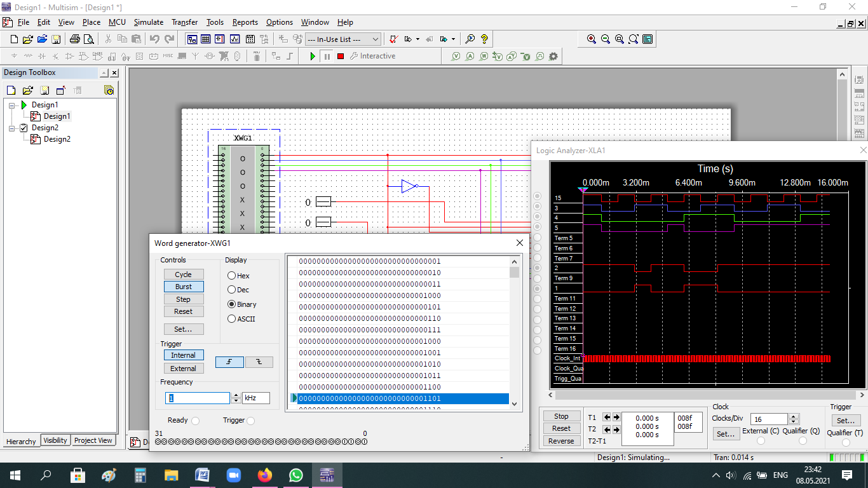Pause the running simulation
The width and height of the screenshot is (868, 488).
[x=327, y=57]
